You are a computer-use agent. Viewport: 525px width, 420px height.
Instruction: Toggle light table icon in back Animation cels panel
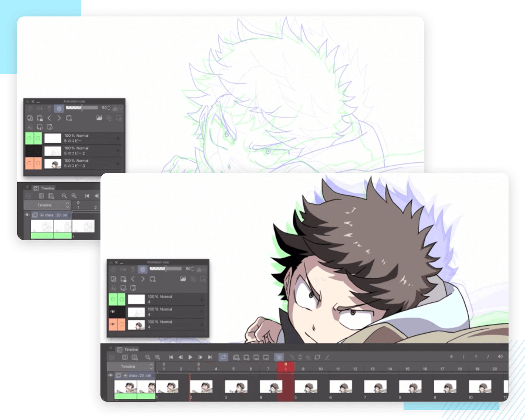click(x=59, y=108)
